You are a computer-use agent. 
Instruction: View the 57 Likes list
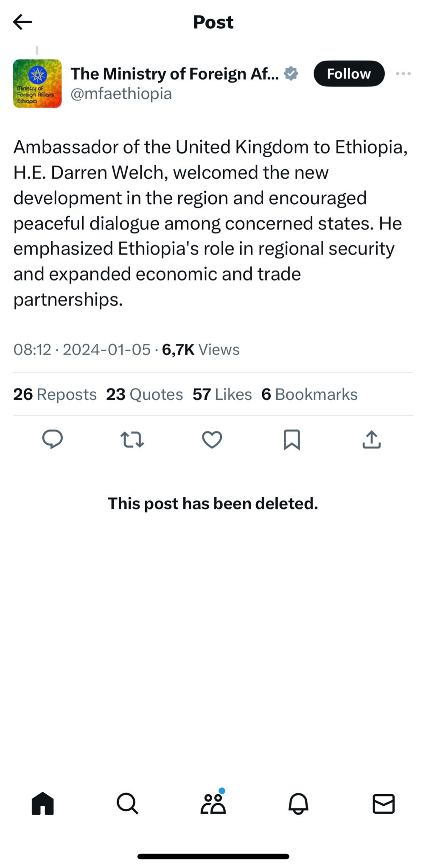point(222,394)
